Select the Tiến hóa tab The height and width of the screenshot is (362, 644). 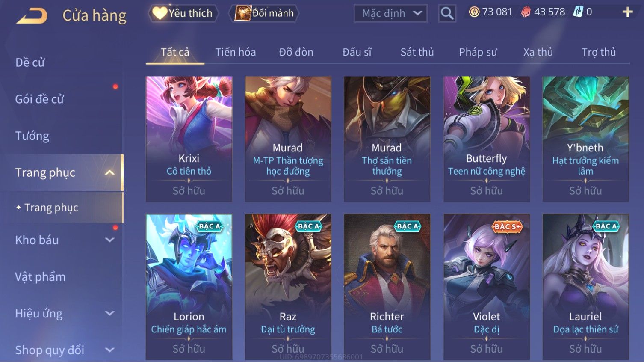(x=236, y=52)
